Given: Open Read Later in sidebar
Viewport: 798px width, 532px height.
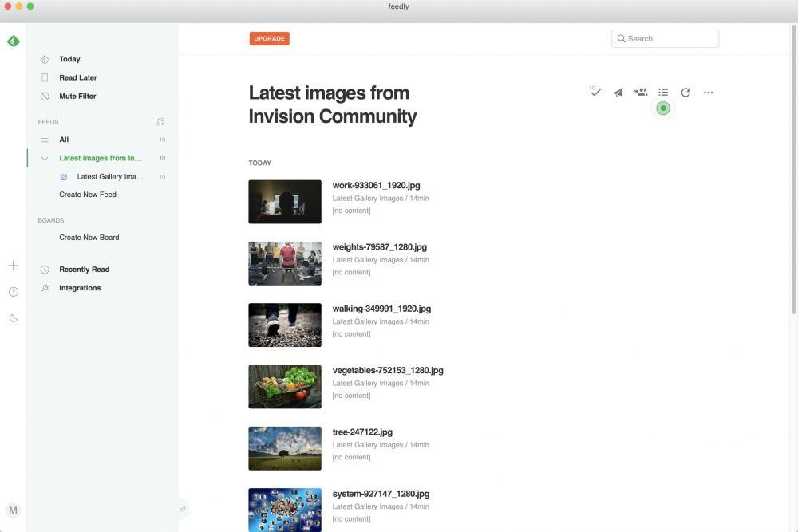Looking at the screenshot, I should click(77, 77).
